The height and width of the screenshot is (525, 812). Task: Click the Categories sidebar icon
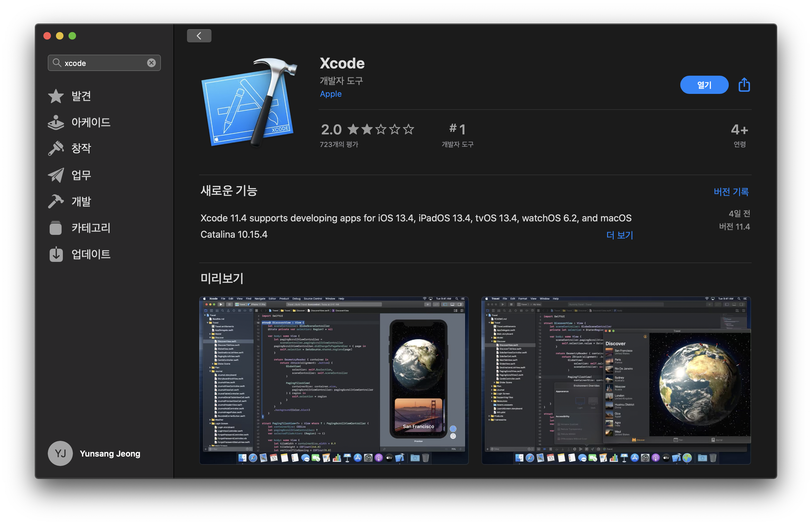tap(56, 228)
